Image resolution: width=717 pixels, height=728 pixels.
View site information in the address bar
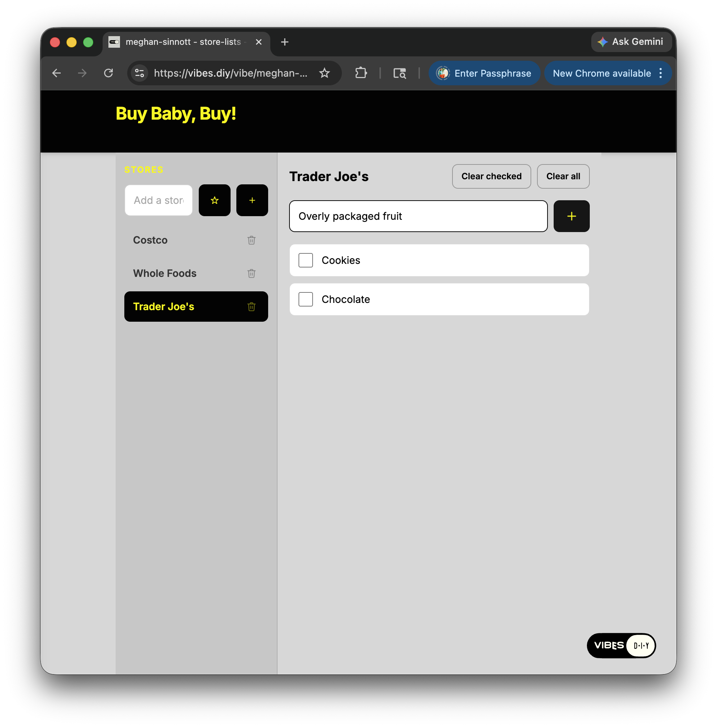tap(139, 73)
